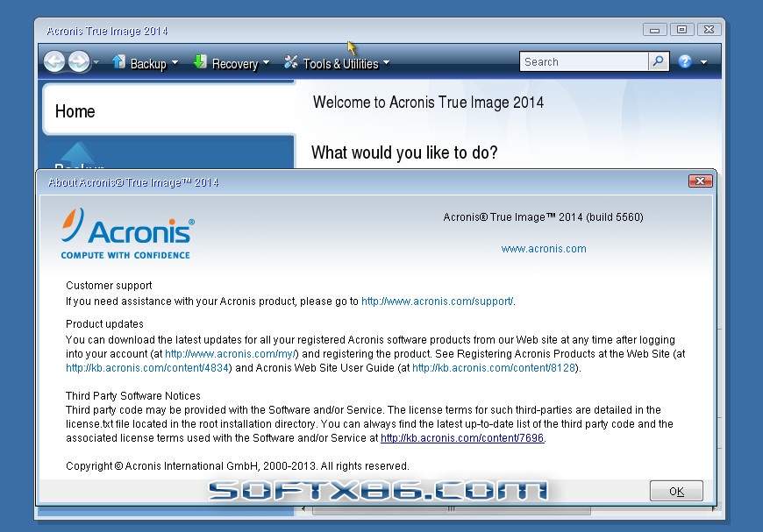This screenshot has height=532, width=763.
Task: Expand the navigation history dropdown arrow
Action: click(x=96, y=62)
